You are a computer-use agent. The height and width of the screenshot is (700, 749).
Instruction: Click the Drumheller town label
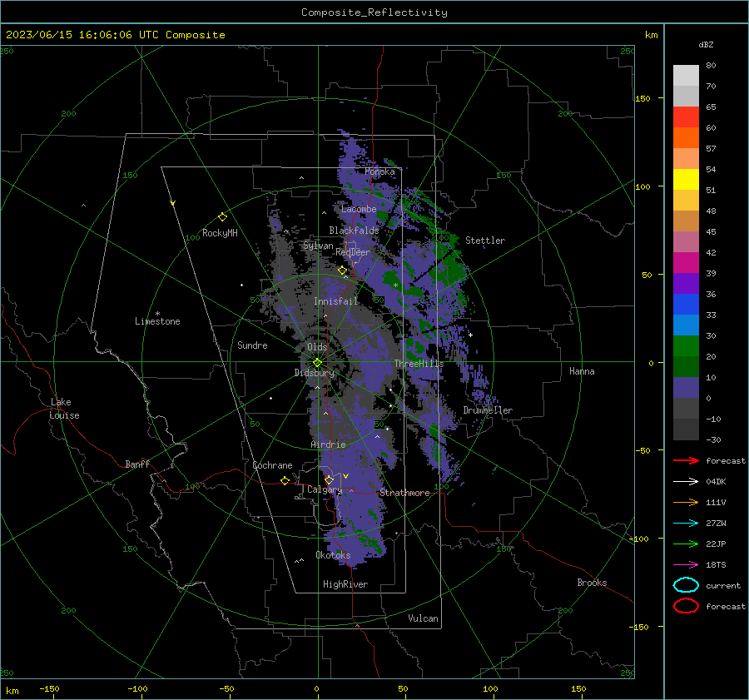pos(488,410)
